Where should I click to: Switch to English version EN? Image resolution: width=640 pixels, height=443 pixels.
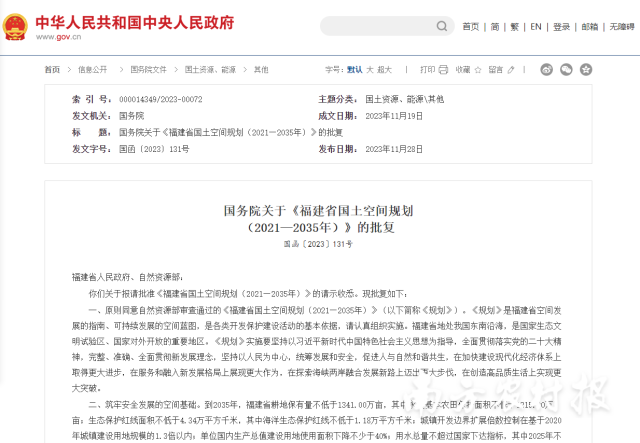click(x=536, y=27)
